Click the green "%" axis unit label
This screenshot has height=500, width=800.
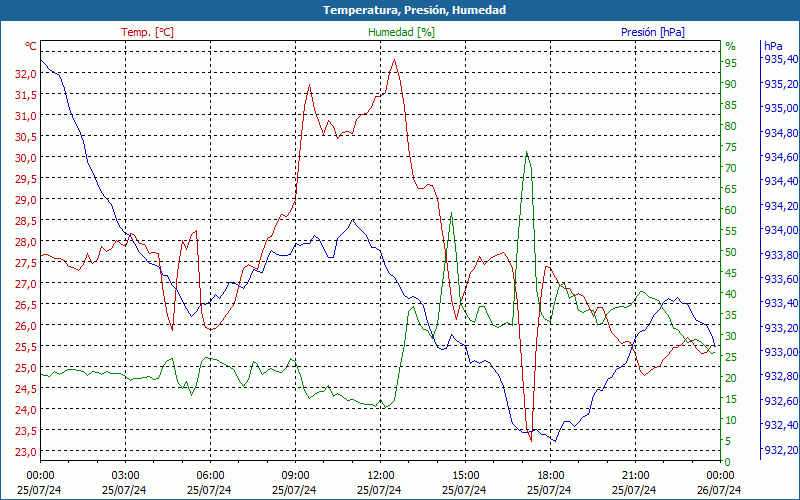[731, 46]
